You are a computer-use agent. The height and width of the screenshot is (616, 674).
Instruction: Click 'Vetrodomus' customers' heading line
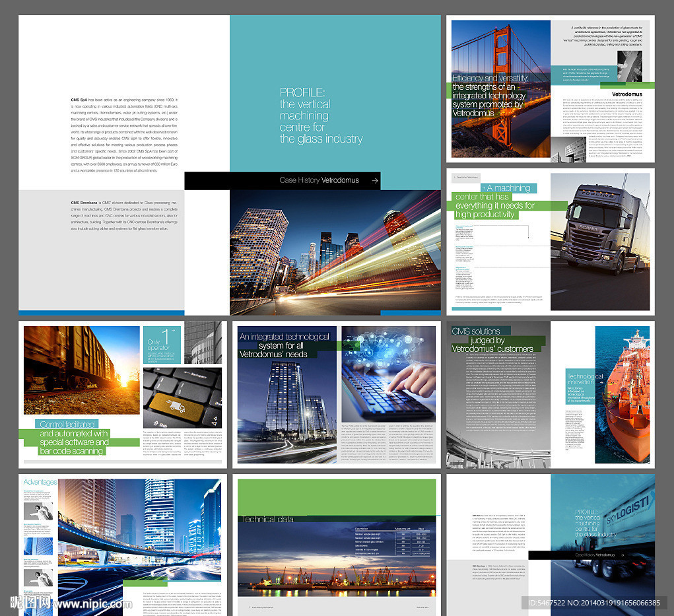point(492,349)
